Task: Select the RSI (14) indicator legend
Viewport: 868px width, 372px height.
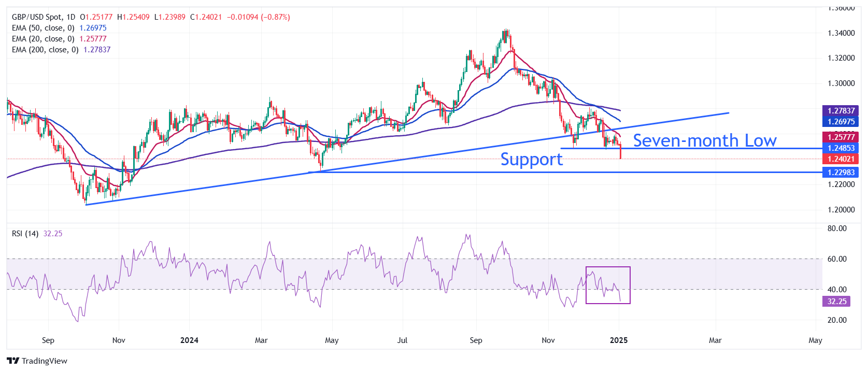Action: pos(25,234)
